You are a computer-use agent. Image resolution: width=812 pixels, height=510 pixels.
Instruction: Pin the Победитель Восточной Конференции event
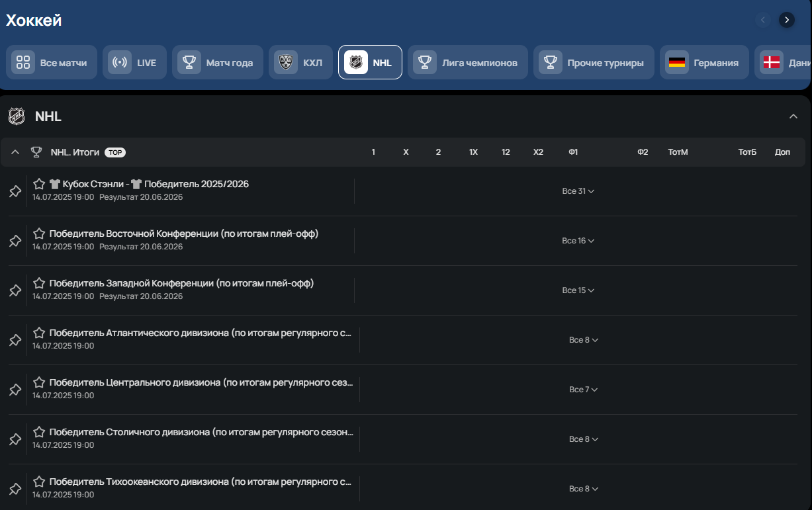(15, 241)
